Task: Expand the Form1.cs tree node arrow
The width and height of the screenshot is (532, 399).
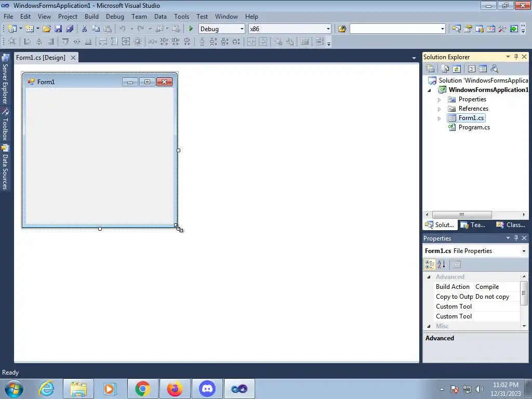Action: tap(439, 118)
